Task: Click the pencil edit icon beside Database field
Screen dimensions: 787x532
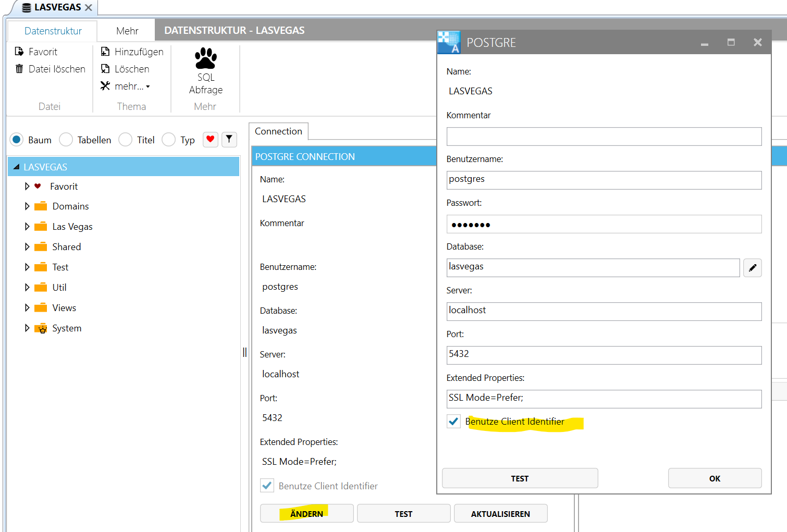Action: (752, 268)
